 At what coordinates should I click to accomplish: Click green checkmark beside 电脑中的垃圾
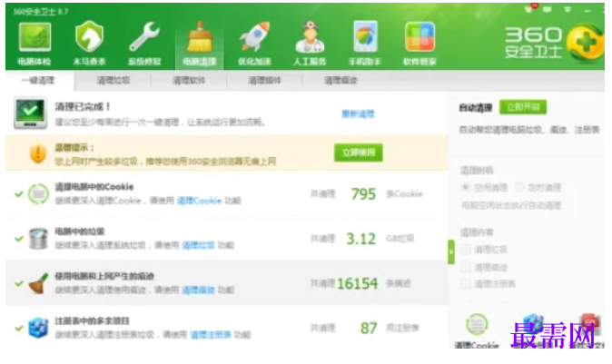click(x=19, y=239)
